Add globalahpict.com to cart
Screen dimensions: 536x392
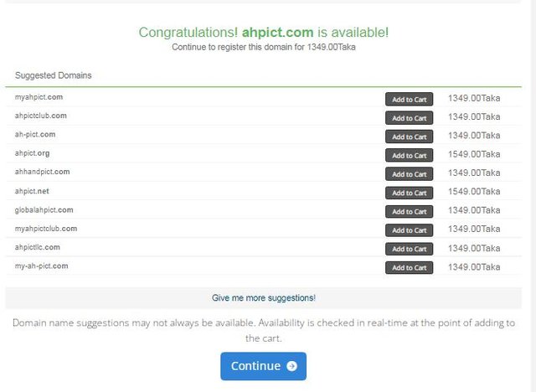click(410, 212)
